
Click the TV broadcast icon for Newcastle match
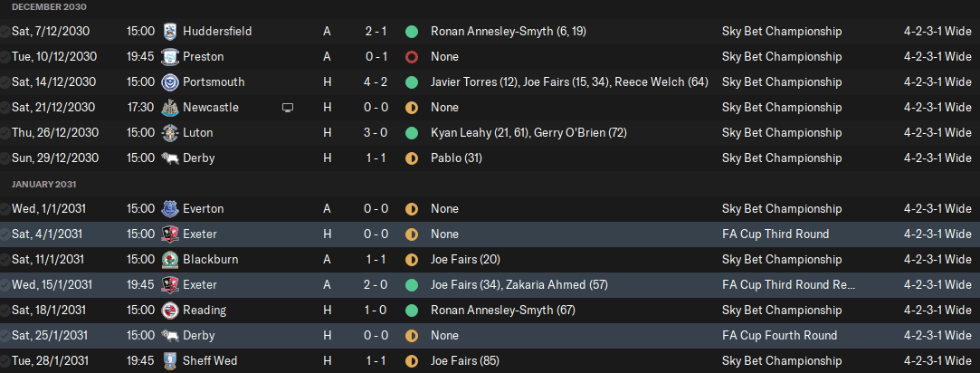(x=288, y=108)
